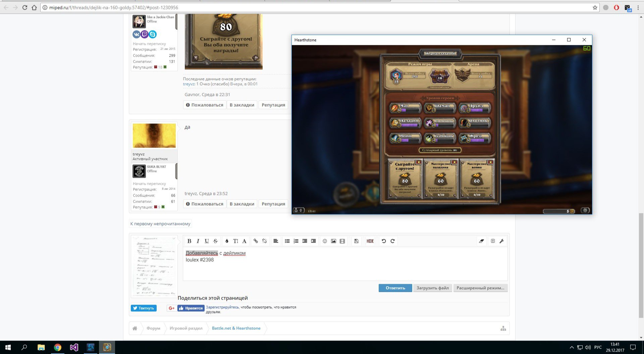
Task: Bookmark treyvz's post with В закладки
Action: 242,204
